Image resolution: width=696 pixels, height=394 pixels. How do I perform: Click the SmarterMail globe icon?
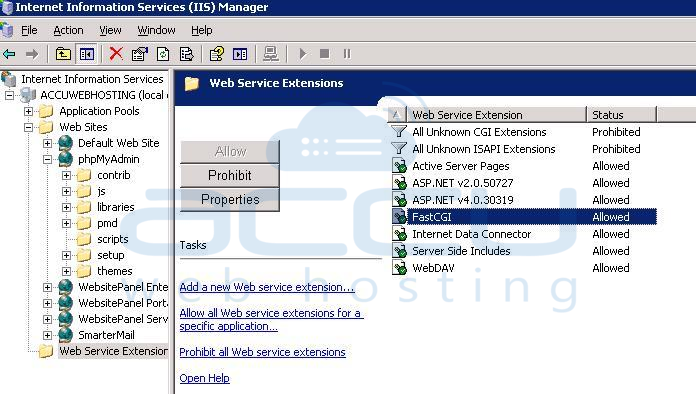(65, 335)
